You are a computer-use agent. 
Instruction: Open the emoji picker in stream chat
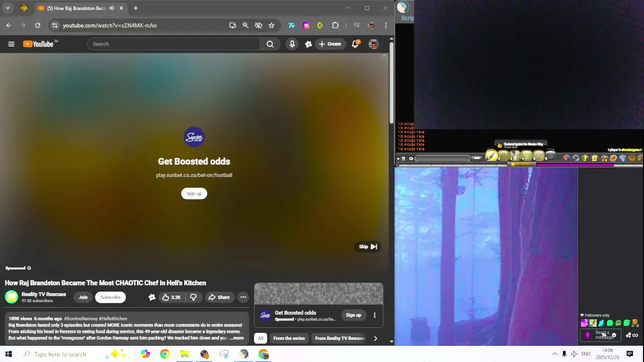pos(614,335)
